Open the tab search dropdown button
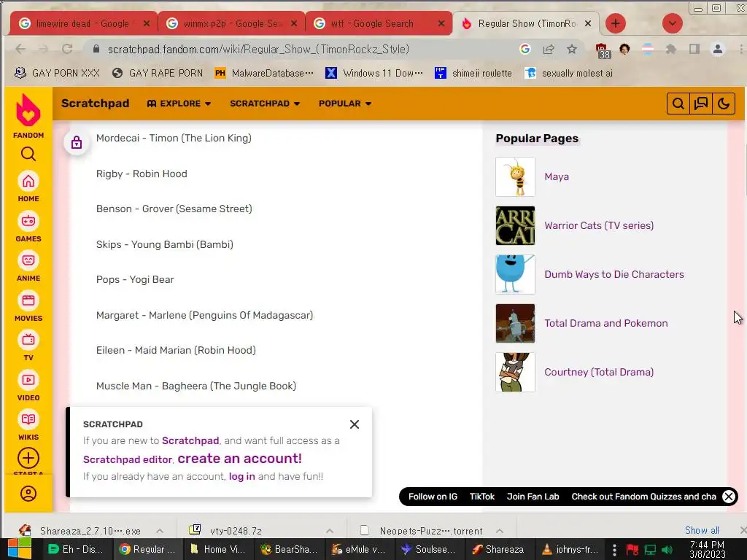 [x=672, y=23]
